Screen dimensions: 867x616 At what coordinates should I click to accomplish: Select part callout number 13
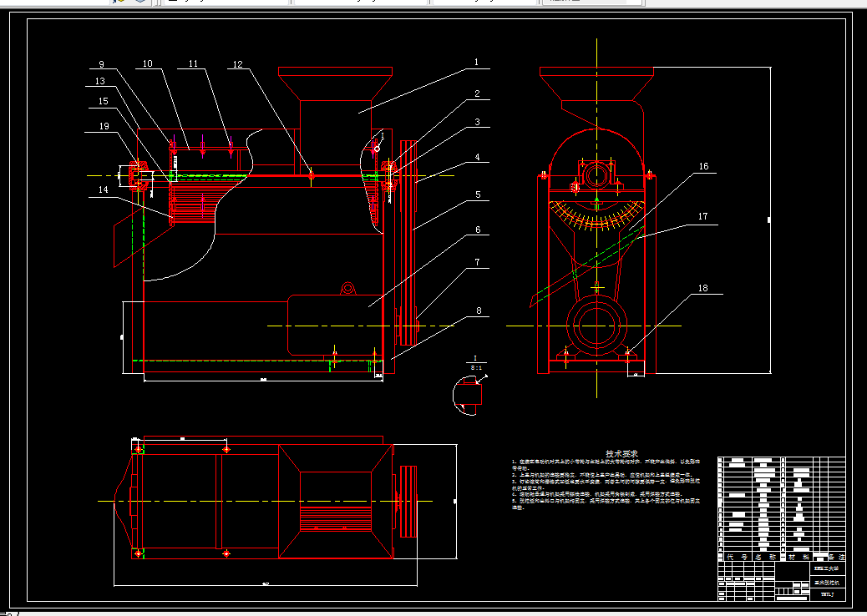(100, 81)
